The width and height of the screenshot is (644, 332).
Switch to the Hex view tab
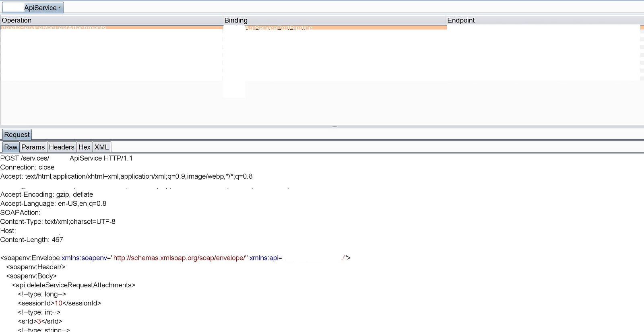pyautogui.click(x=85, y=147)
